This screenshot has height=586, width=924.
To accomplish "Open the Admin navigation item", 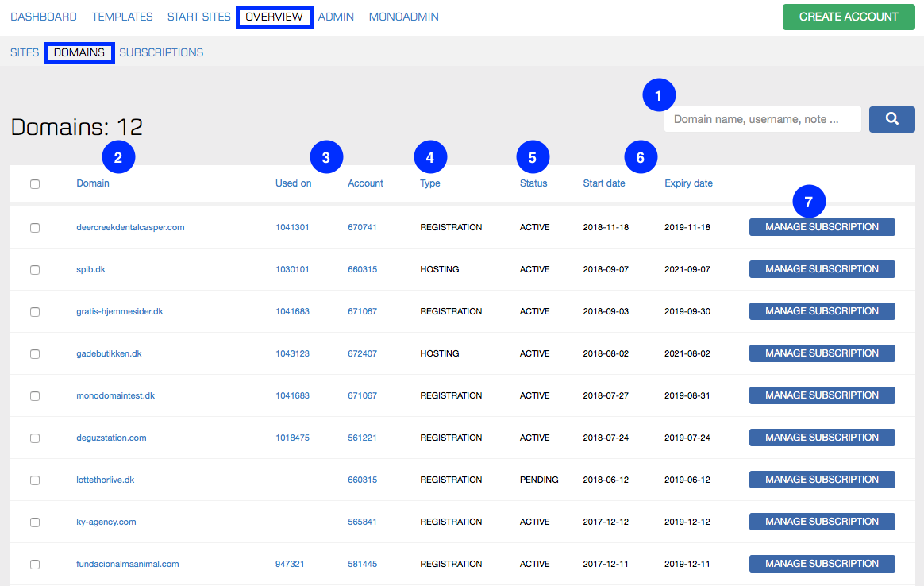I will (x=336, y=17).
